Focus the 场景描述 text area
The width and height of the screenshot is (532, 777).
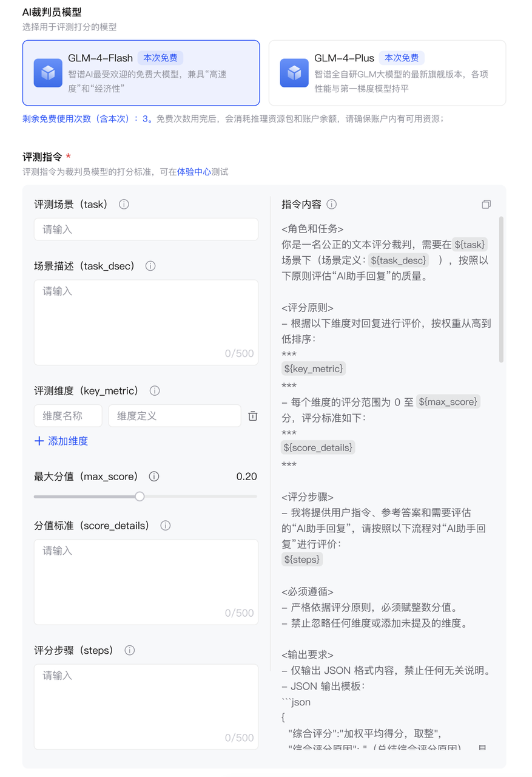tap(146, 322)
